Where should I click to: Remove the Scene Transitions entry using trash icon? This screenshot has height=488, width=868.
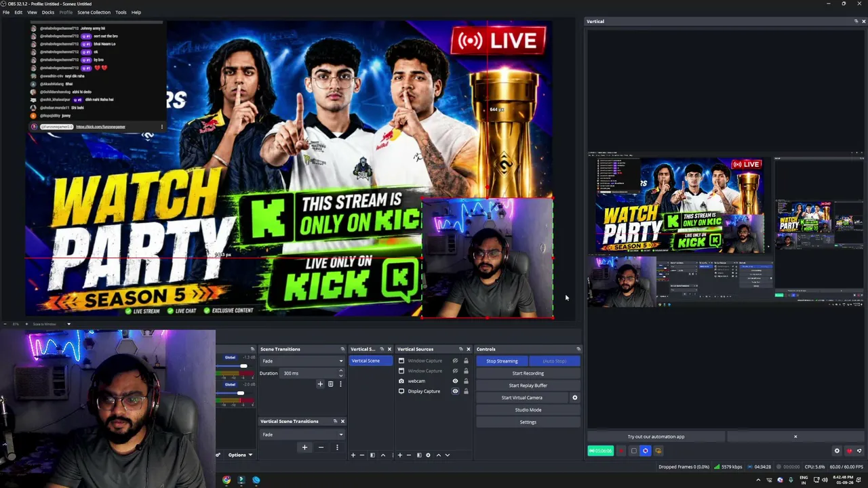330,384
